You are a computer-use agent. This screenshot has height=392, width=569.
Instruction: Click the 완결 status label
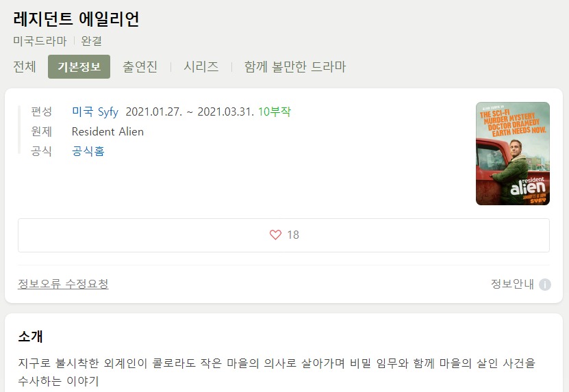92,41
